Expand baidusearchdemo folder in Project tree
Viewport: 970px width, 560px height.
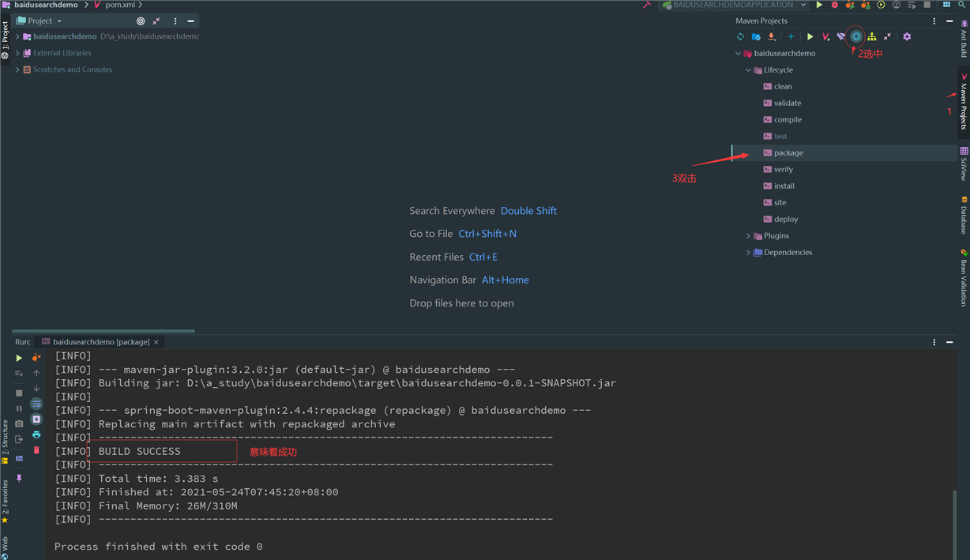pos(17,36)
